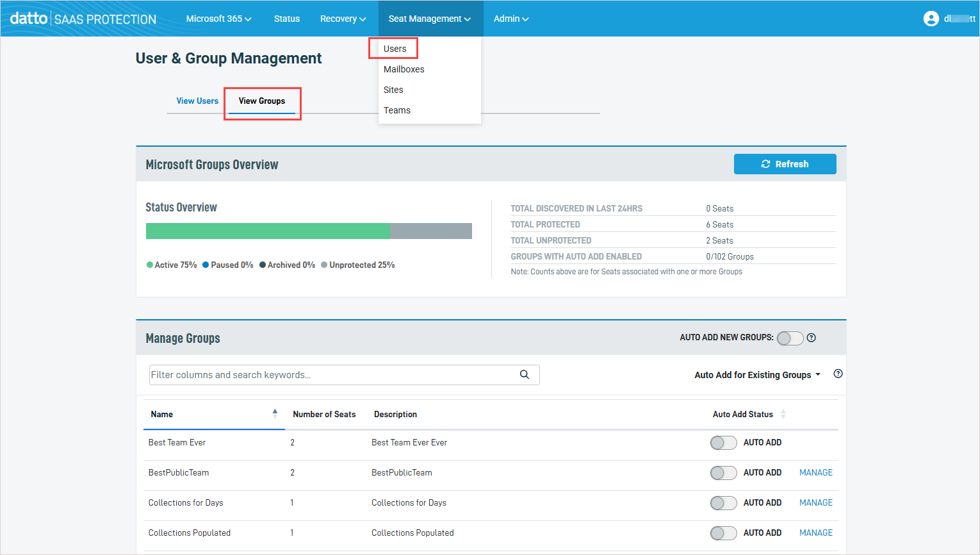Open help icon next to Auto Add New Groups
This screenshot has height=555, width=980.
(812, 338)
